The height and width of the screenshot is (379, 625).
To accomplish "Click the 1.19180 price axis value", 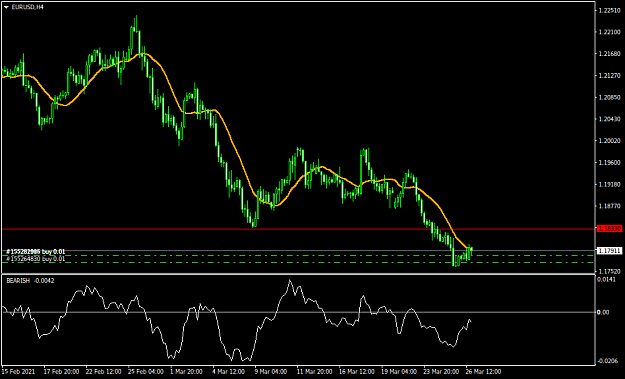I will 609,185.
